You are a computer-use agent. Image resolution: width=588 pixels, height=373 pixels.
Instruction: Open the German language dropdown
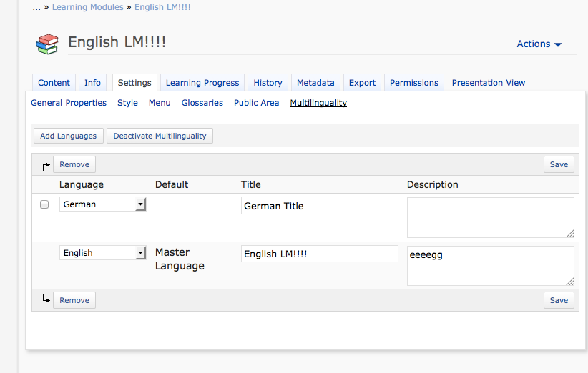pos(102,204)
